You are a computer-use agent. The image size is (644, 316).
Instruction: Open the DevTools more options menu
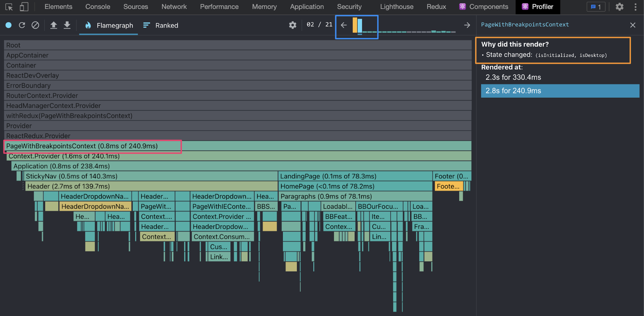point(635,7)
